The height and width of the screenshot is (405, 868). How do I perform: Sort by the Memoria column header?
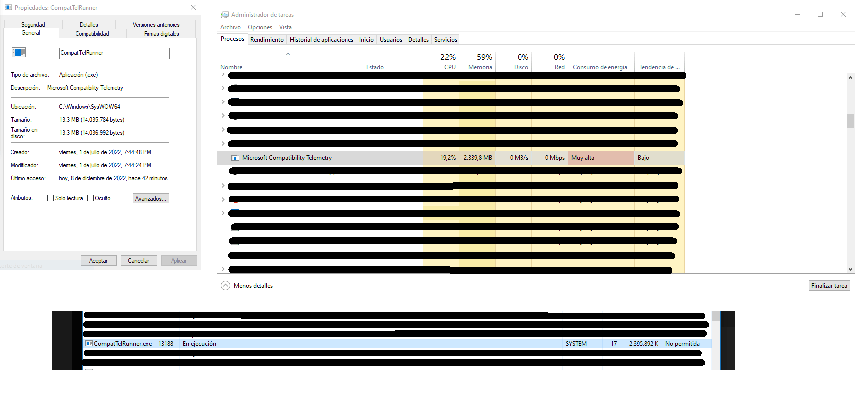tap(477, 62)
